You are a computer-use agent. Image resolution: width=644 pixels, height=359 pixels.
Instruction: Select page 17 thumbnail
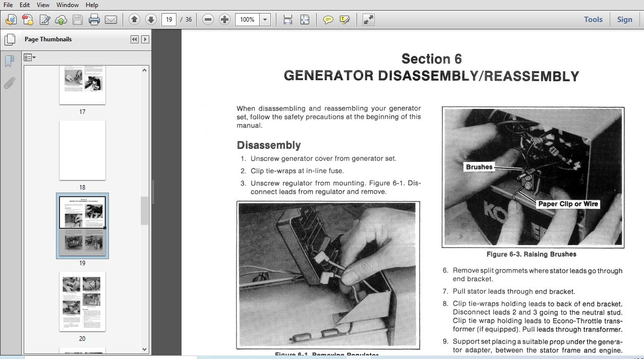pyautogui.click(x=82, y=85)
